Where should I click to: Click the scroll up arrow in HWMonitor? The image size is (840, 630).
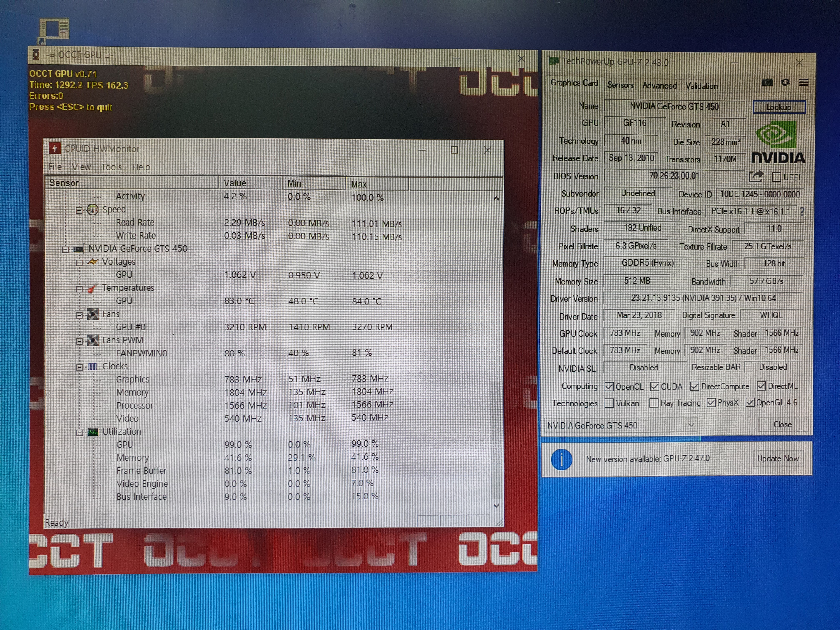coord(496,199)
